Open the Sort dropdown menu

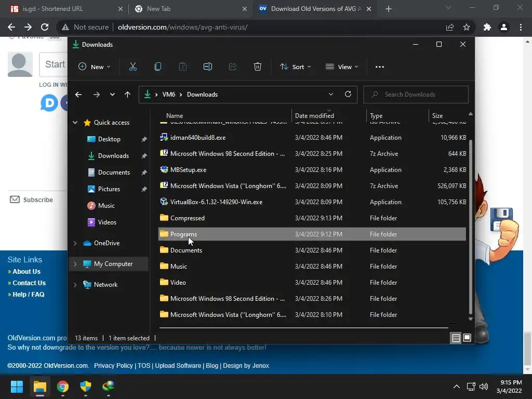(295, 67)
